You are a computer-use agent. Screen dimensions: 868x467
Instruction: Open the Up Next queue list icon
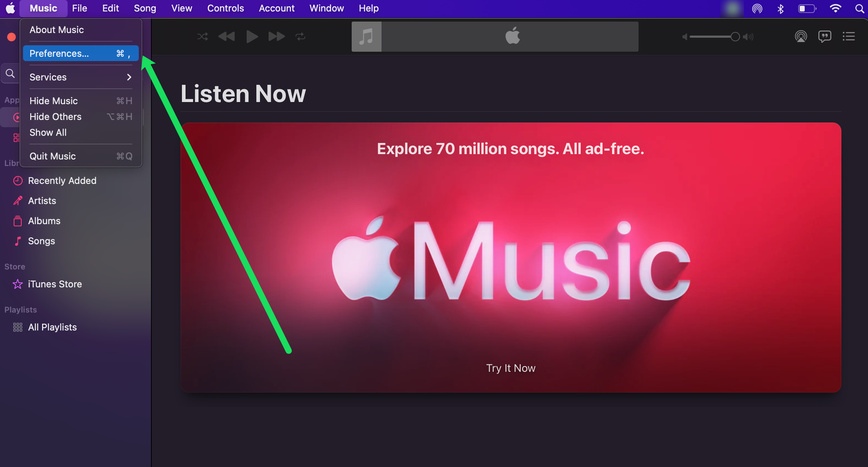[x=849, y=37]
